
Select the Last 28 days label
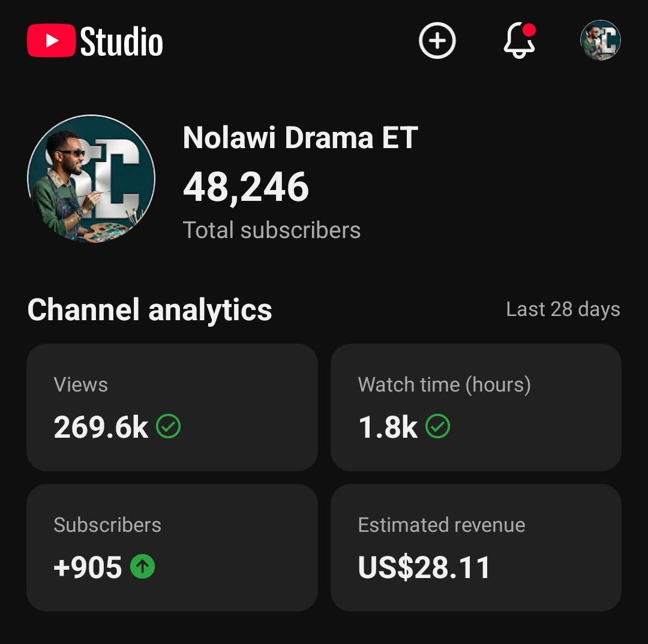[563, 309]
